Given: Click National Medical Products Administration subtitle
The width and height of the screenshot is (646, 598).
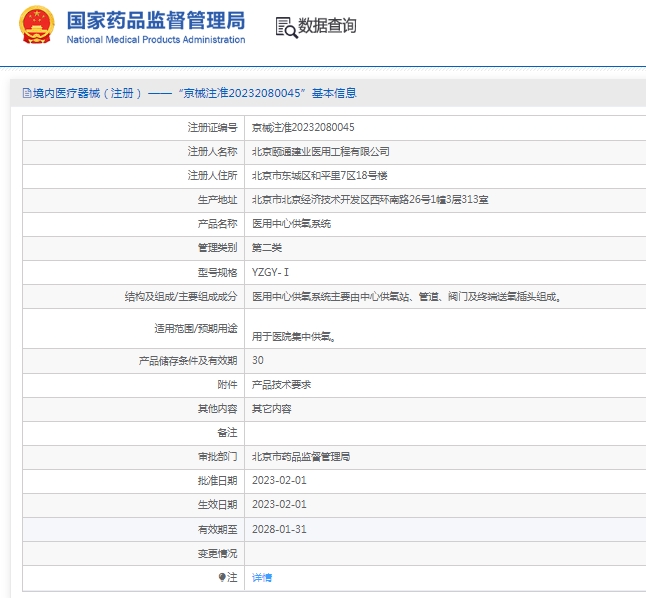Looking at the screenshot, I should [156, 40].
